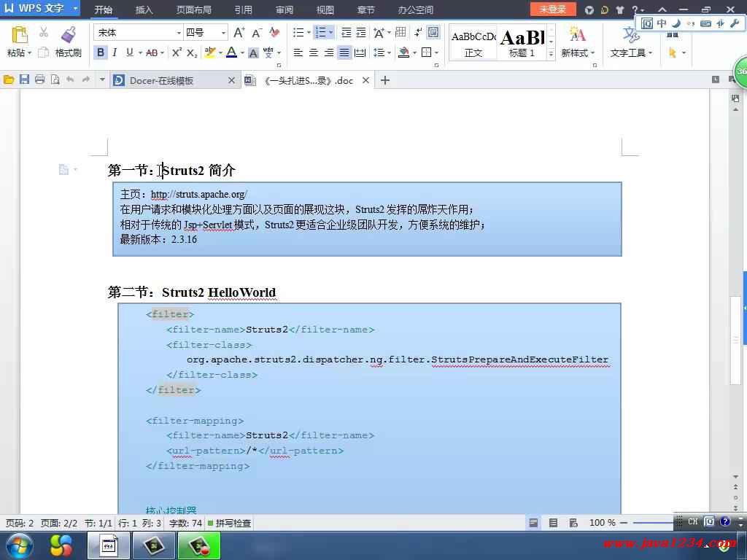
Task: Add a new document tab
Action: 385,80
